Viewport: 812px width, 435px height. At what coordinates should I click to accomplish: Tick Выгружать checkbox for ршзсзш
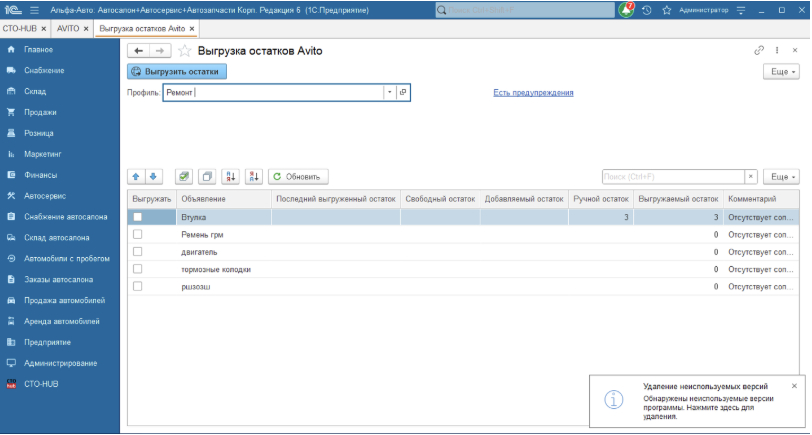coord(137,286)
